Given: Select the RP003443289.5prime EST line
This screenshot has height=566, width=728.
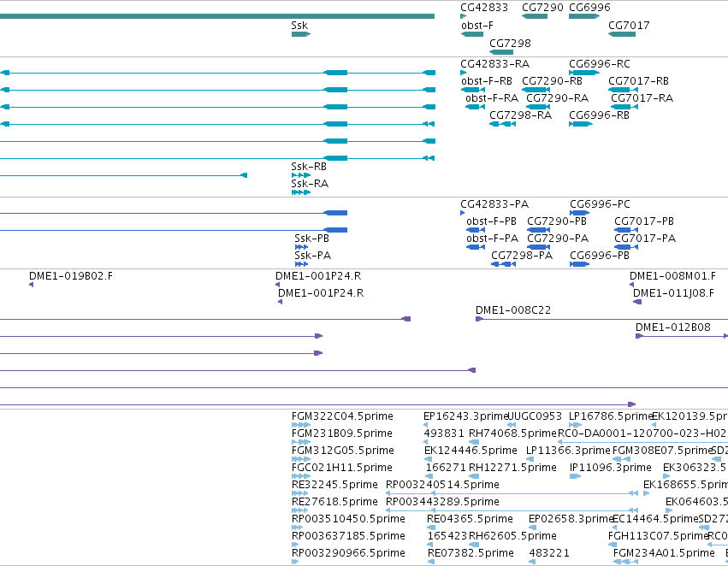Looking at the screenshot, I should coord(512,510).
